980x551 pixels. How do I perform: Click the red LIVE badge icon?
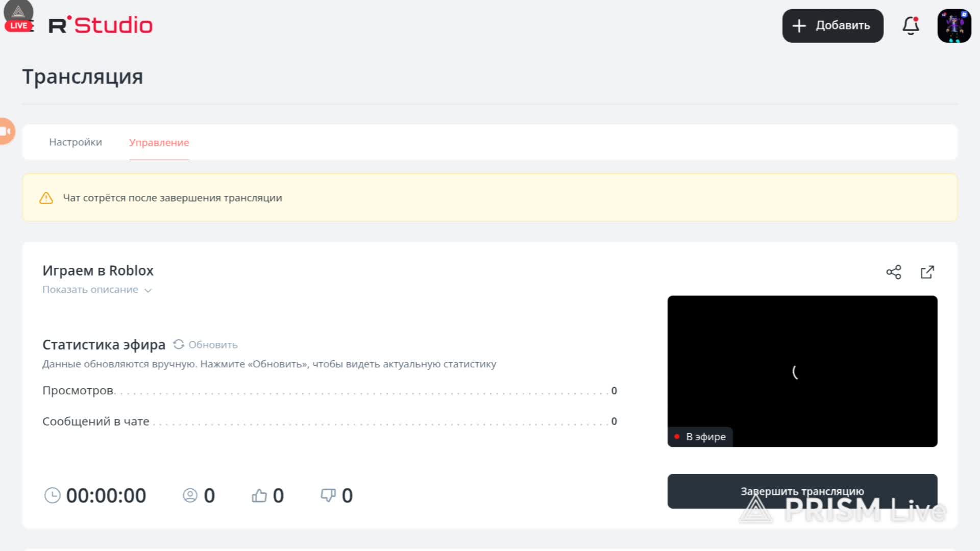(19, 26)
